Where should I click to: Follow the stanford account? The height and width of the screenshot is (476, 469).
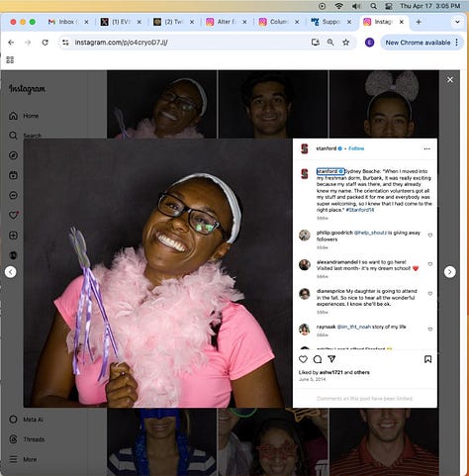[356, 148]
